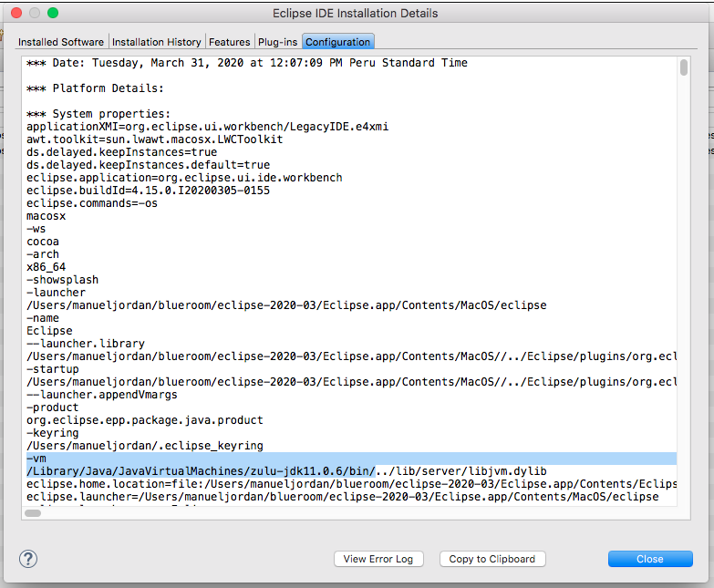Screen dimensions: 714x588
Task: Click the '-showsplash' line
Action: coord(62,280)
